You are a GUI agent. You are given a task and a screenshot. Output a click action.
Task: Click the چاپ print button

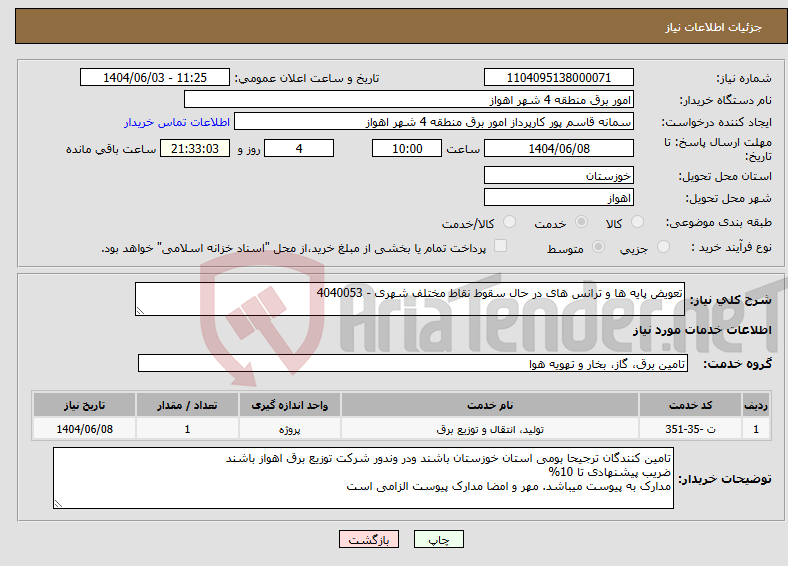point(439,539)
